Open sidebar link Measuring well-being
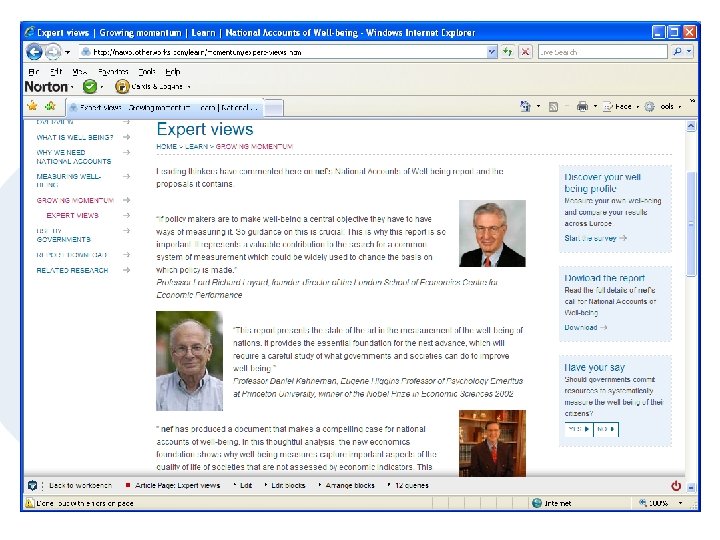 68,180
